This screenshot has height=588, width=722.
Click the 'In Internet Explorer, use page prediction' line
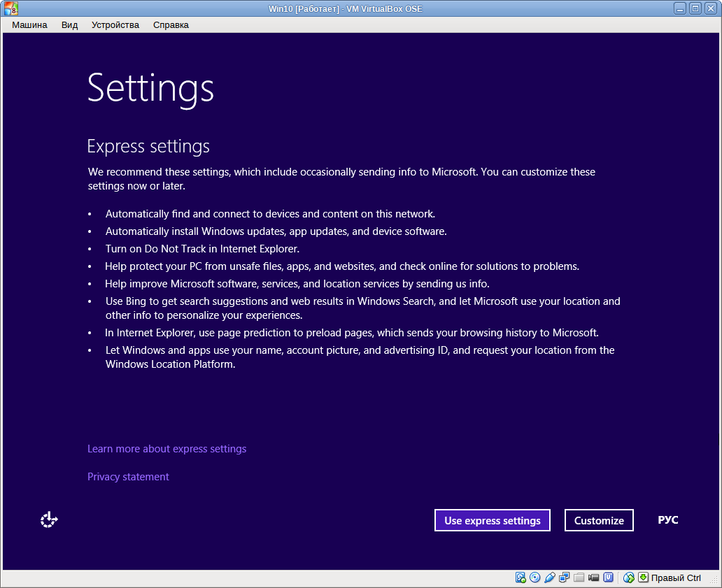[352, 333]
